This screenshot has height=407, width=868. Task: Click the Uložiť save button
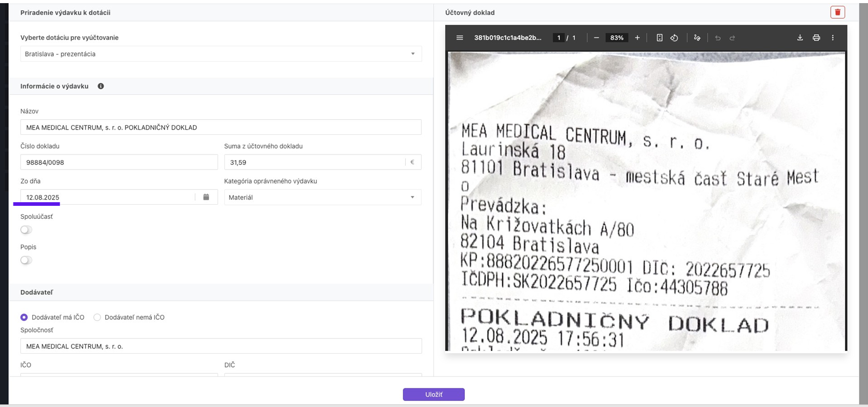click(x=434, y=395)
